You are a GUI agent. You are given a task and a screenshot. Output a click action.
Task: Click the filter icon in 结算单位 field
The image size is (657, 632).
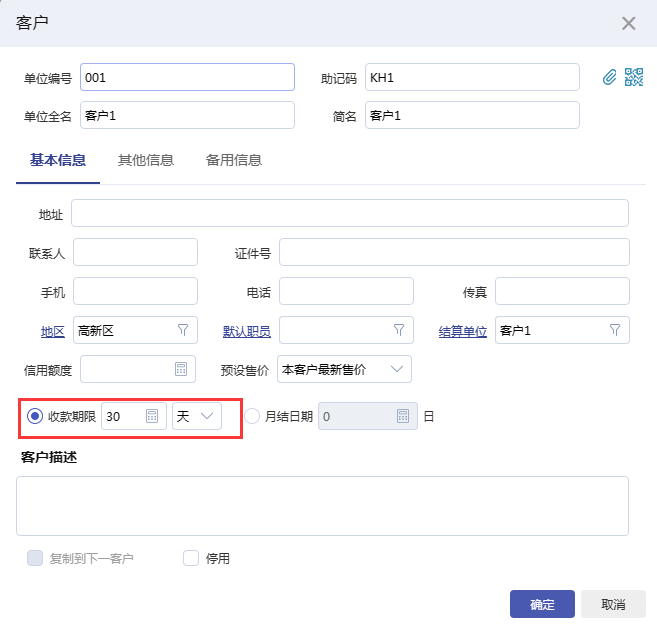coord(615,330)
